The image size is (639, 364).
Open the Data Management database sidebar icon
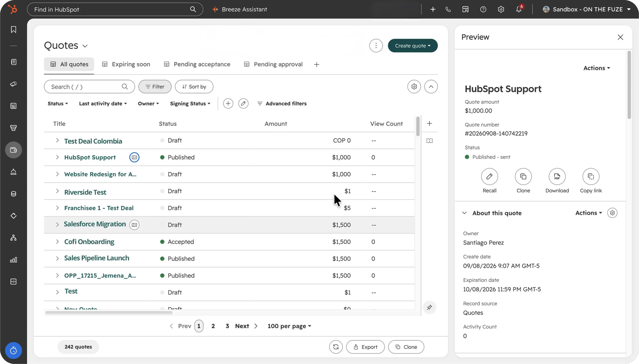[x=13, y=194]
